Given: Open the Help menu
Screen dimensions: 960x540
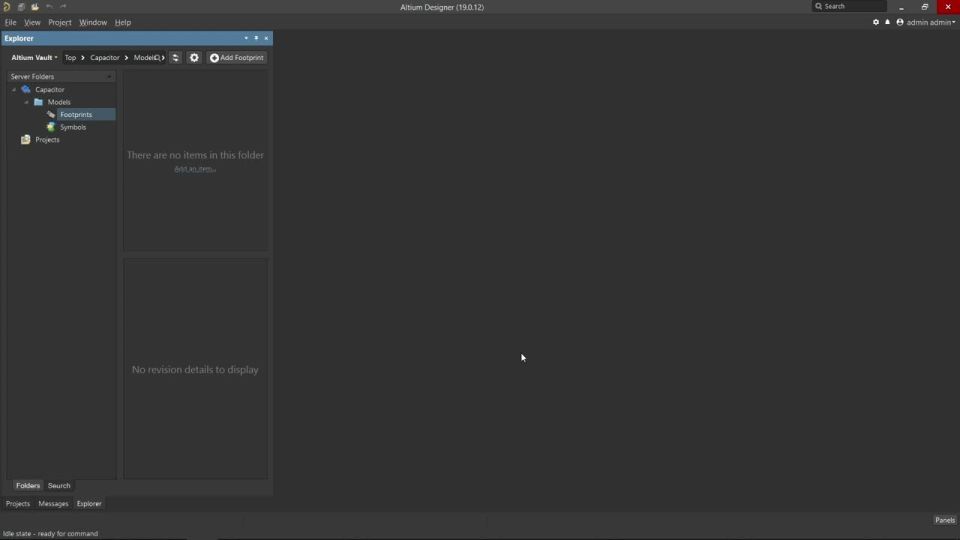Looking at the screenshot, I should click(x=123, y=23).
